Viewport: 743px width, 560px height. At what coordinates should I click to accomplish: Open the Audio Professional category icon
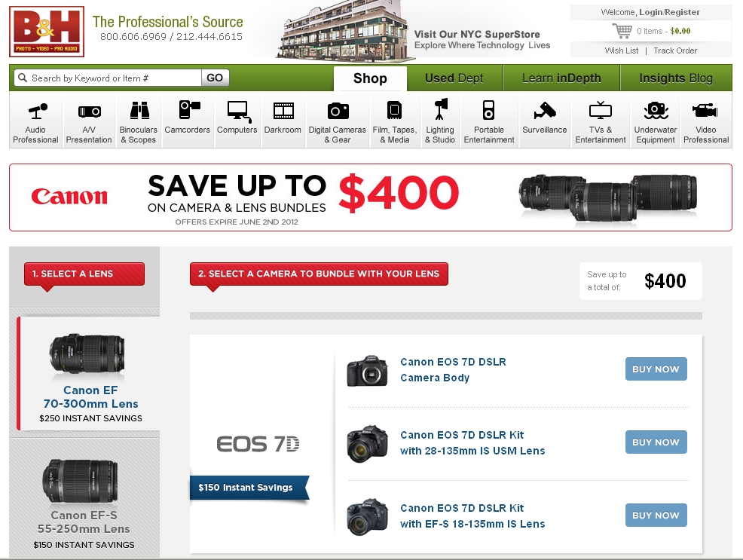click(38, 111)
